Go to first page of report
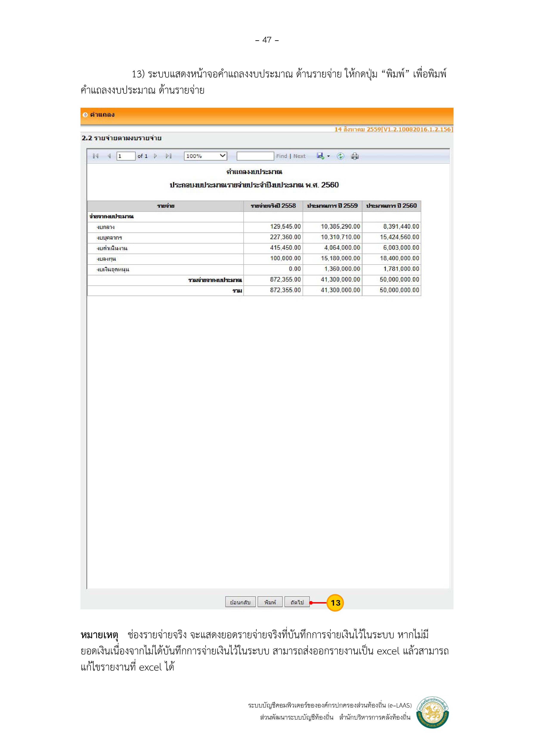The height and width of the screenshot is (756, 534). (x=95, y=156)
